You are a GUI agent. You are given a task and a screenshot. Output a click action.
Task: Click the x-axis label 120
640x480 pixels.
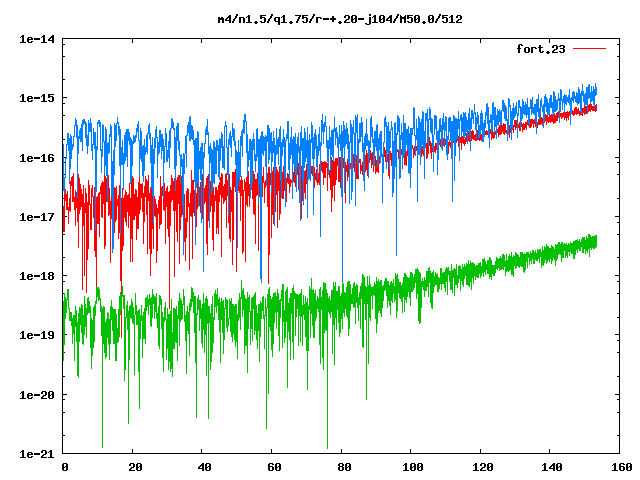(x=482, y=467)
